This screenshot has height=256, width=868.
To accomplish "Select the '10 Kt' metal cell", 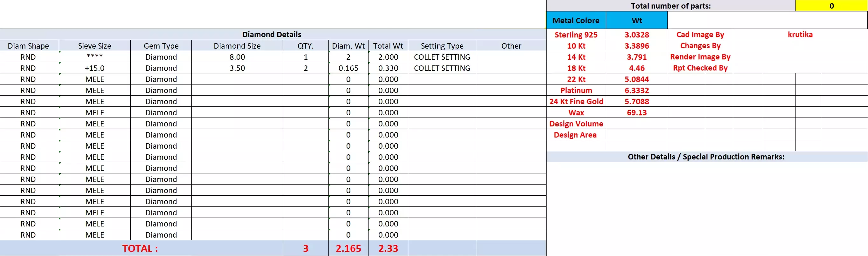I will click(576, 46).
